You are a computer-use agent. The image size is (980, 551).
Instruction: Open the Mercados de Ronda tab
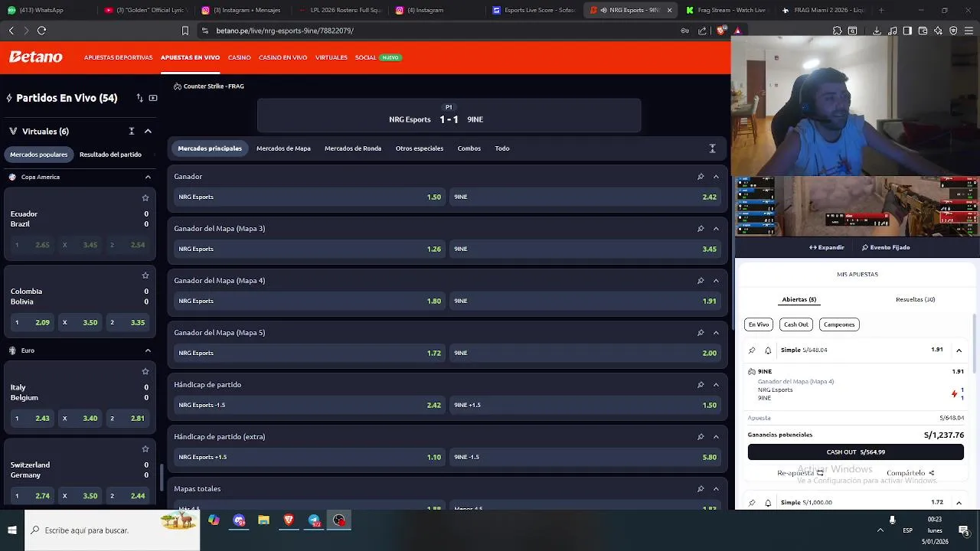353,148
